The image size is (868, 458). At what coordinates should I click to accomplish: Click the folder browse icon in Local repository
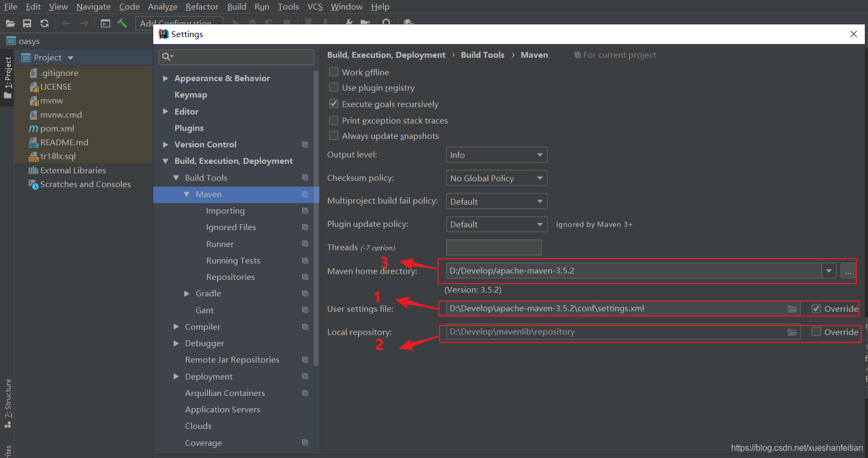tap(792, 332)
